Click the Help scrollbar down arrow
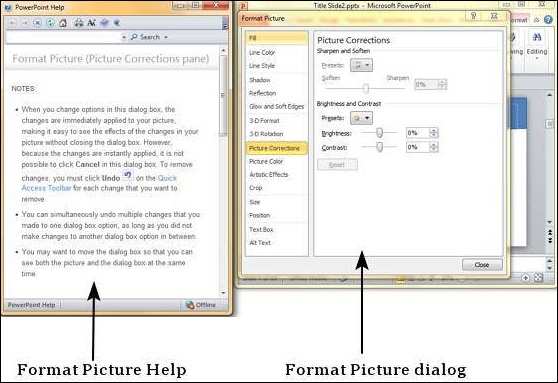558x383 pixels. pyautogui.click(x=223, y=293)
